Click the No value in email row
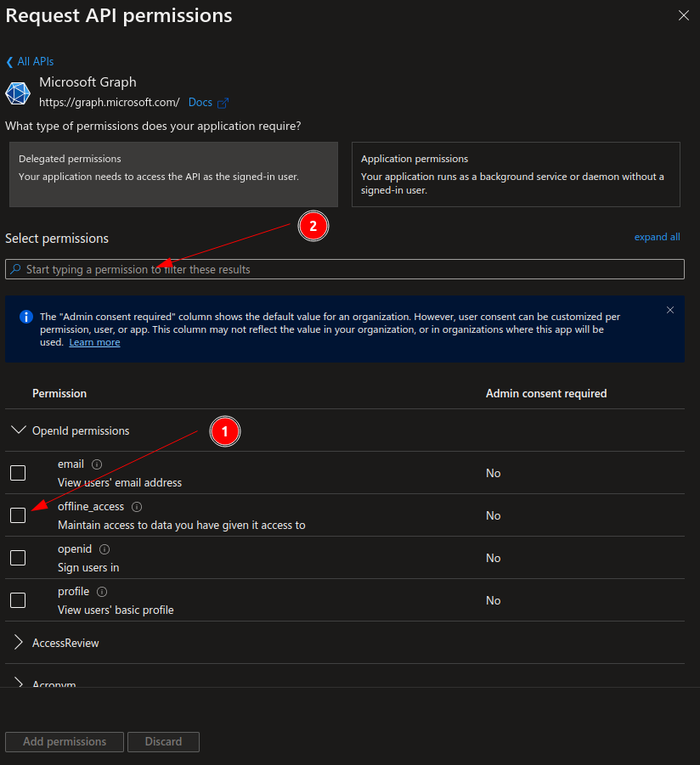This screenshot has height=765, width=700. (x=493, y=473)
